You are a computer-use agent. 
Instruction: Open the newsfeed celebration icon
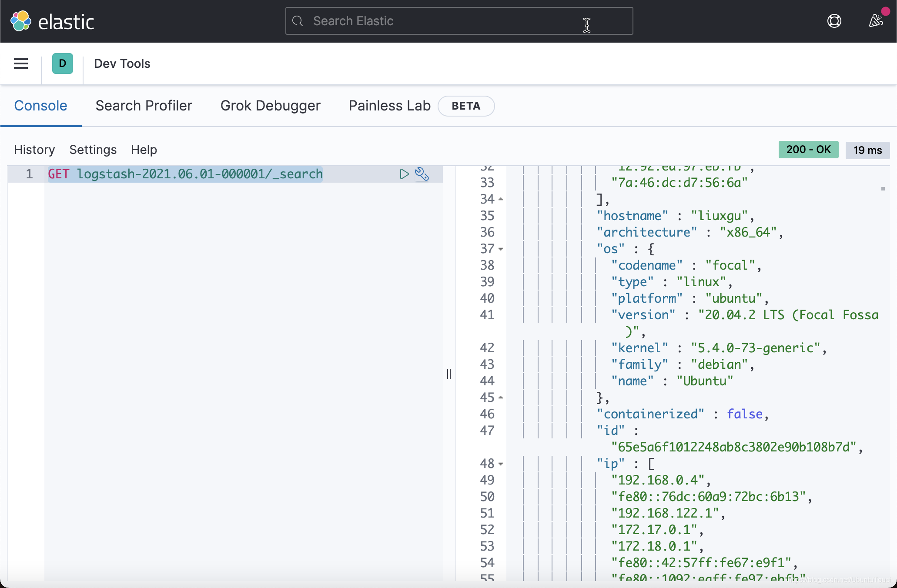[x=876, y=21]
